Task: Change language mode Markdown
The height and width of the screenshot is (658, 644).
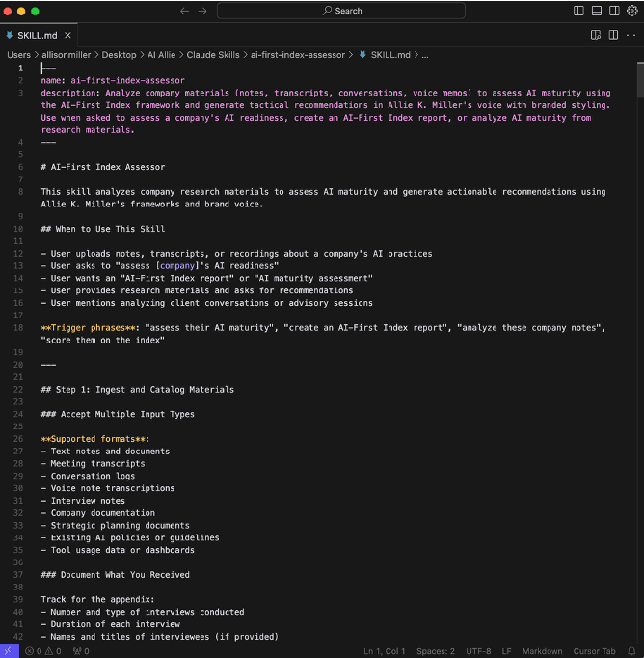Action: coord(542,651)
